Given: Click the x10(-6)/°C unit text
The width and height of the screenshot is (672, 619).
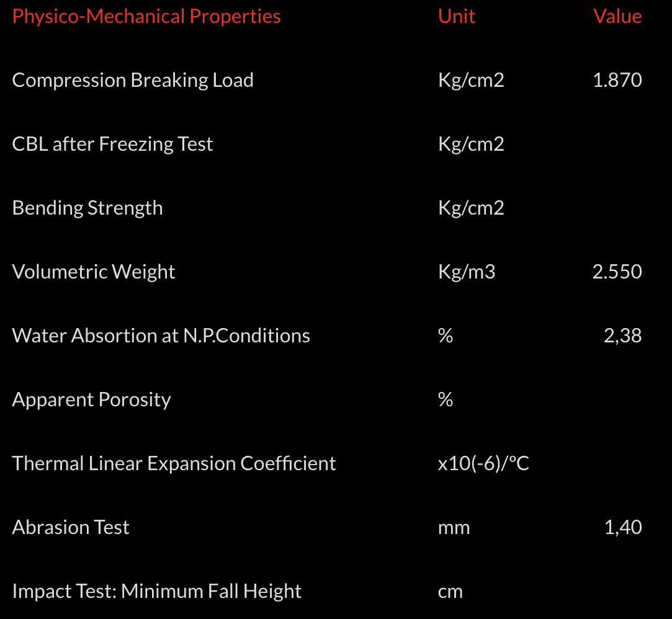Looking at the screenshot, I should tap(483, 463).
